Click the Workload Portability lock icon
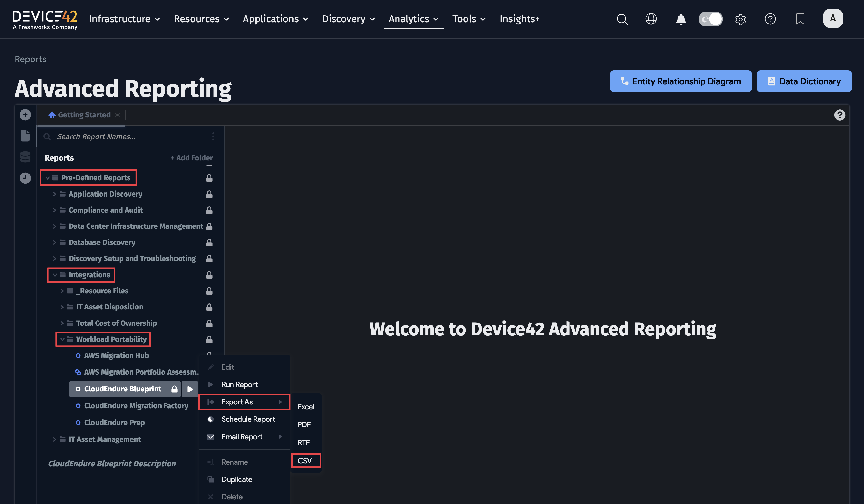Screen dimensions: 864x504 [209, 339]
